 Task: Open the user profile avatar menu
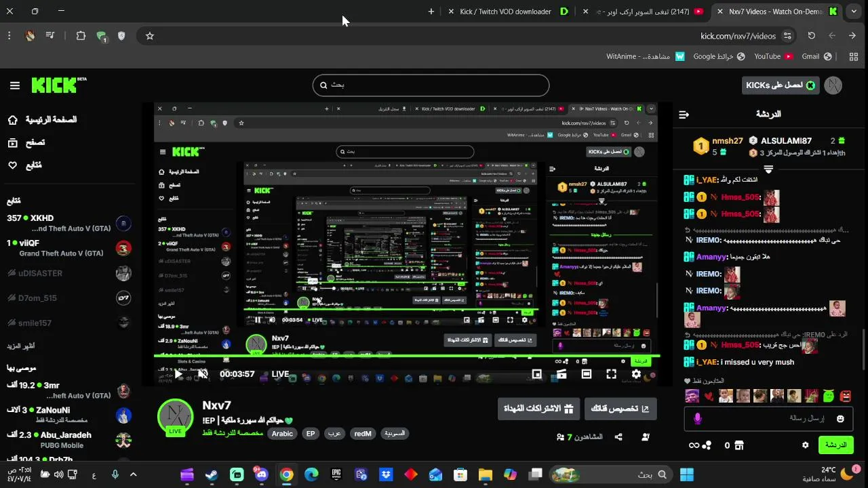pos(833,85)
